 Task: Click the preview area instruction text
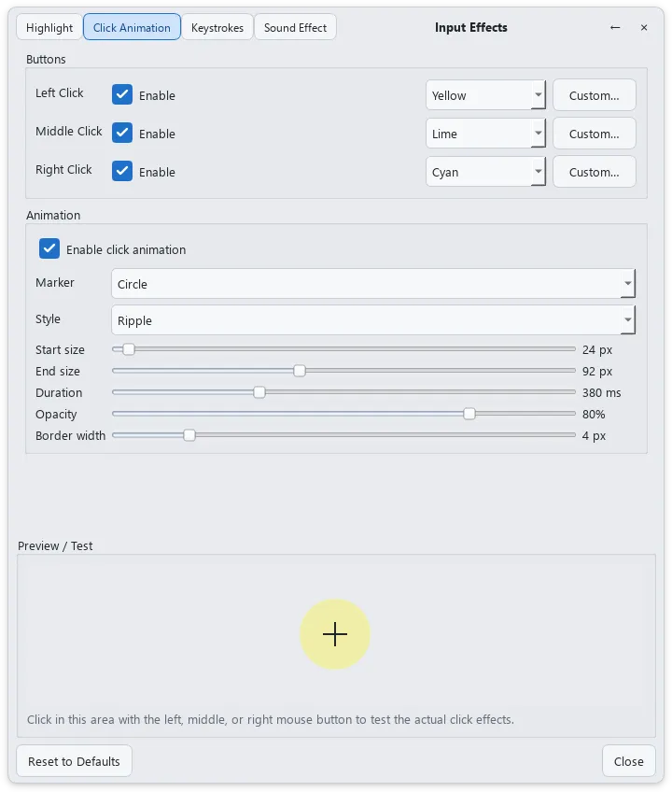click(x=271, y=719)
